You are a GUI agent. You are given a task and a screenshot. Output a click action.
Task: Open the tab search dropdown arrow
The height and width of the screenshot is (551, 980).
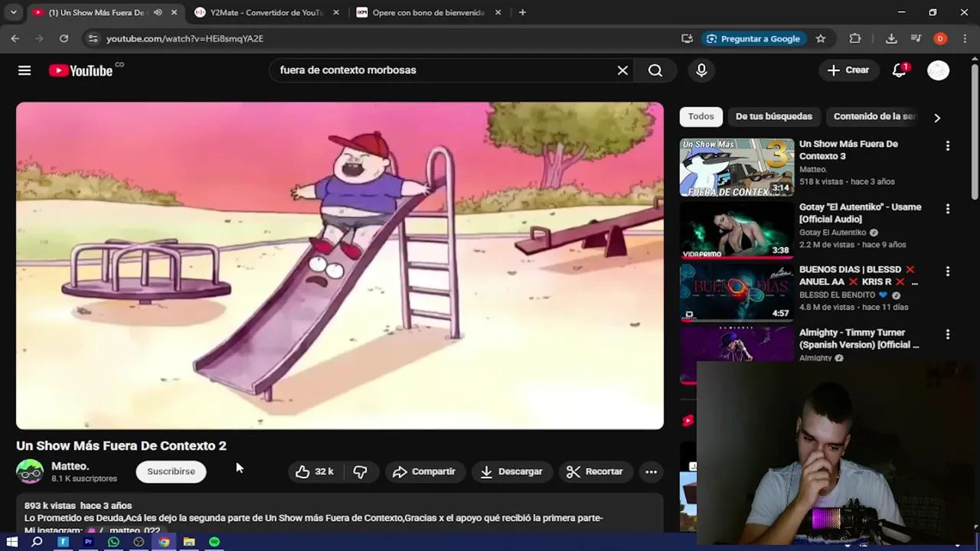(x=13, y=12)
